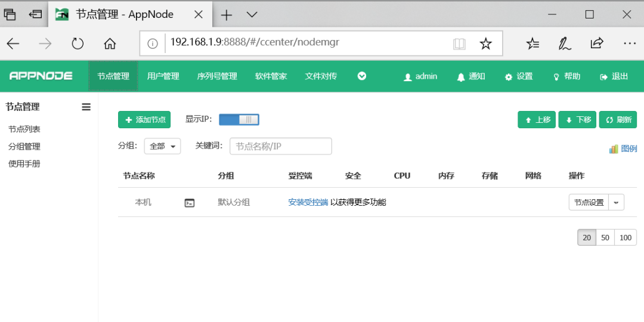Viewport: 644px width, 322px height.
Task: Show site information icon in address bar
Action: click(153, 44)
